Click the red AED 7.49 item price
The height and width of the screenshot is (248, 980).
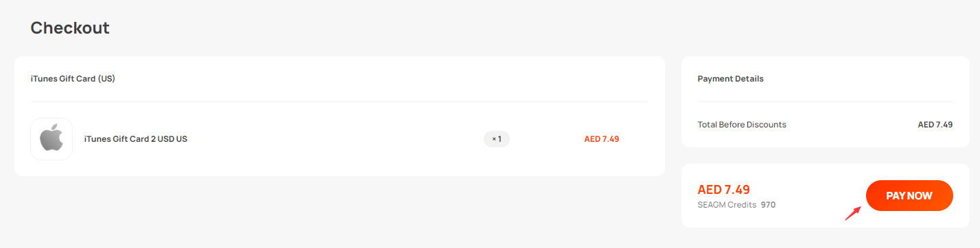pyautogui.click(x=602, y=139)
